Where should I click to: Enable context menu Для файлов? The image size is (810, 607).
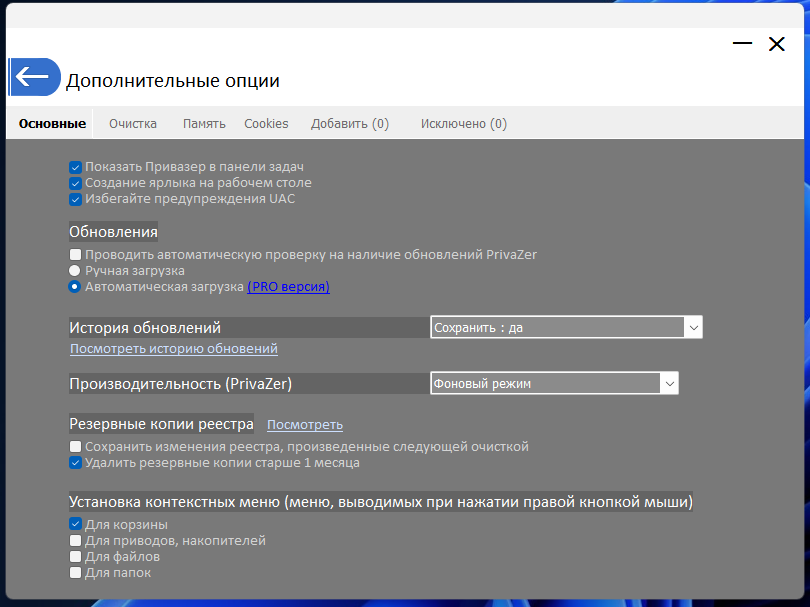tap(75, 556)
